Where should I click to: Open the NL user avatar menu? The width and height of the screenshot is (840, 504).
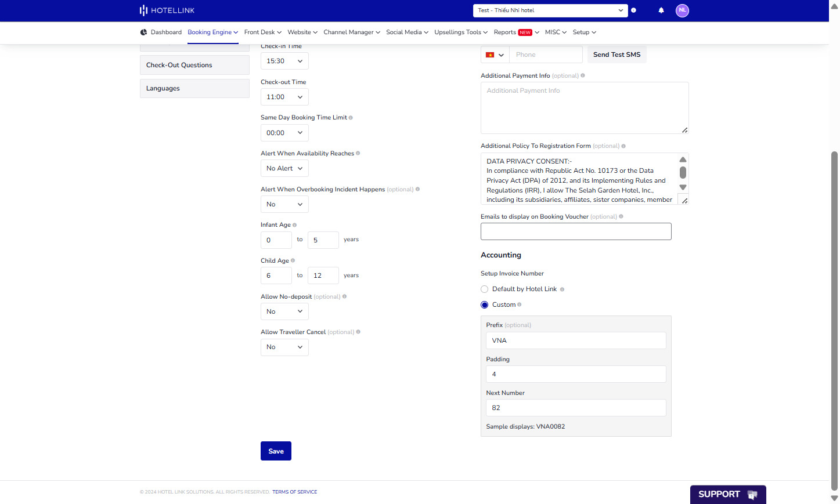(x=682, y=10)
